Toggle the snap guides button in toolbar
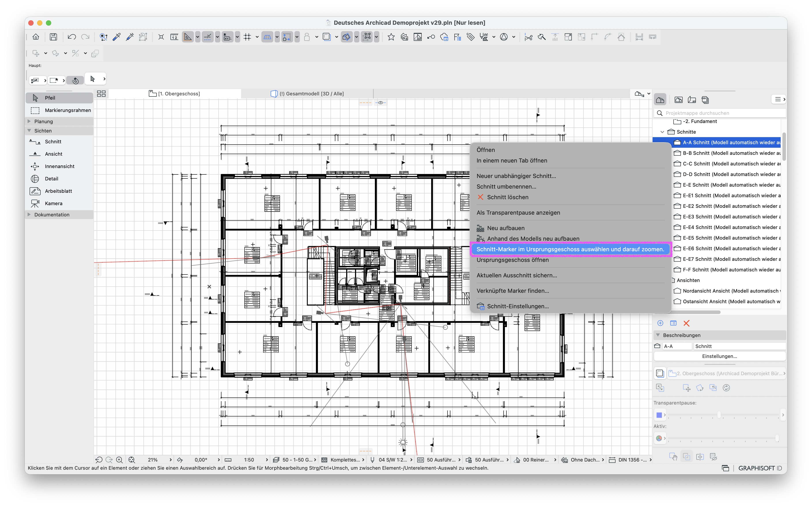Screen dimensions: 812x507 pyautogui.click(x=208, y=37)
